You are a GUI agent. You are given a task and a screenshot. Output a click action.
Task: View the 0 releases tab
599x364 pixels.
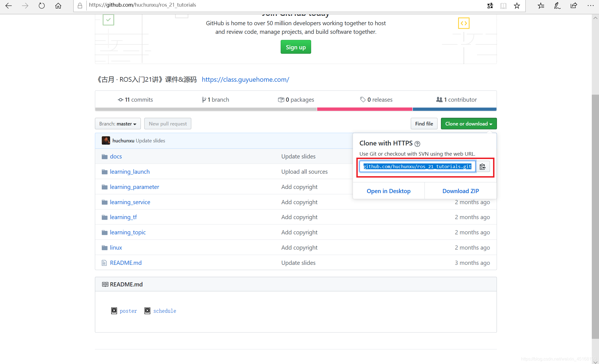pos(376,99)
